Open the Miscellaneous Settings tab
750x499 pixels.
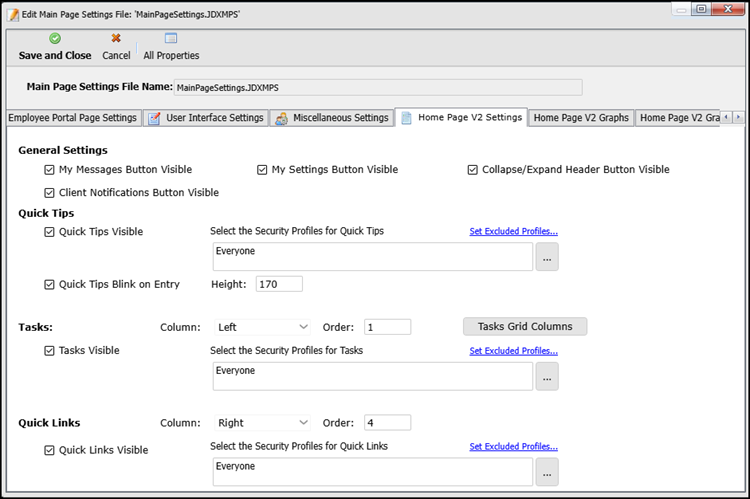point(332,118)
